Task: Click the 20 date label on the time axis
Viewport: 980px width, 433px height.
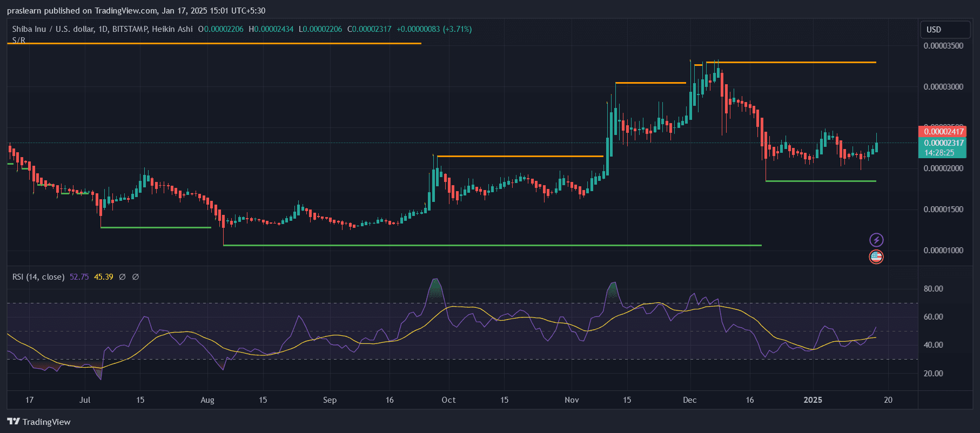Action: pos(888,400)
